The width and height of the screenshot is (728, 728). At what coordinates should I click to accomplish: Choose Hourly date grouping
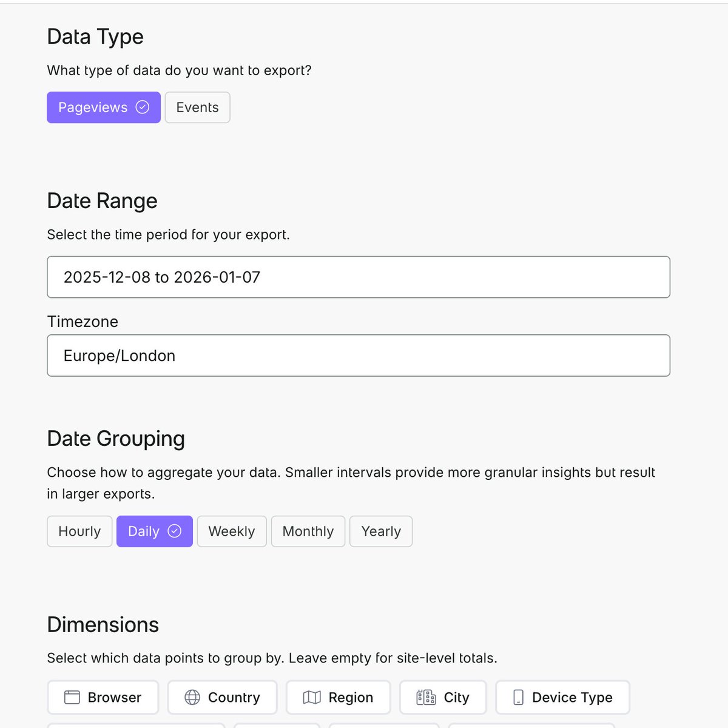[x=79, y=531]
